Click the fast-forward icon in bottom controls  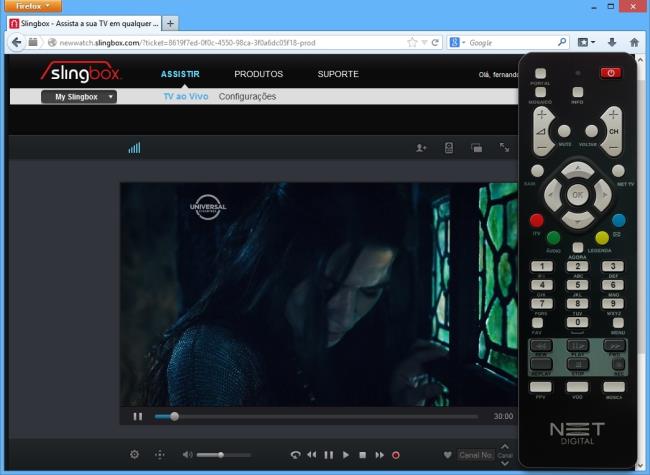pos(379,455)
